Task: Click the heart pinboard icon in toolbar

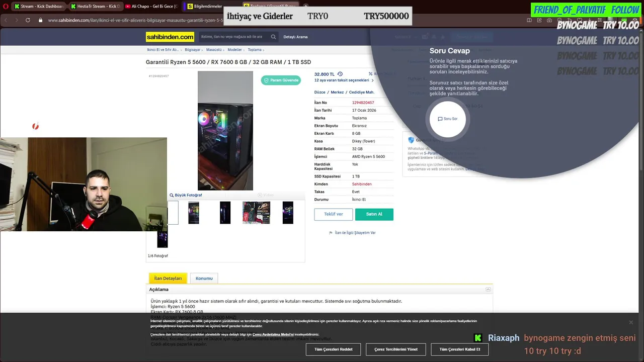Action: tap(580, 20)
